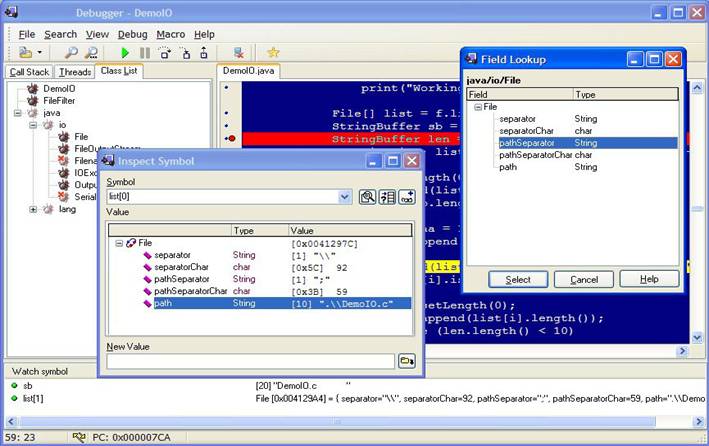Select the separatorChar row in Inspect Symbol
The height and width of the screenshot is (446, 709).
tap(282, 267)
